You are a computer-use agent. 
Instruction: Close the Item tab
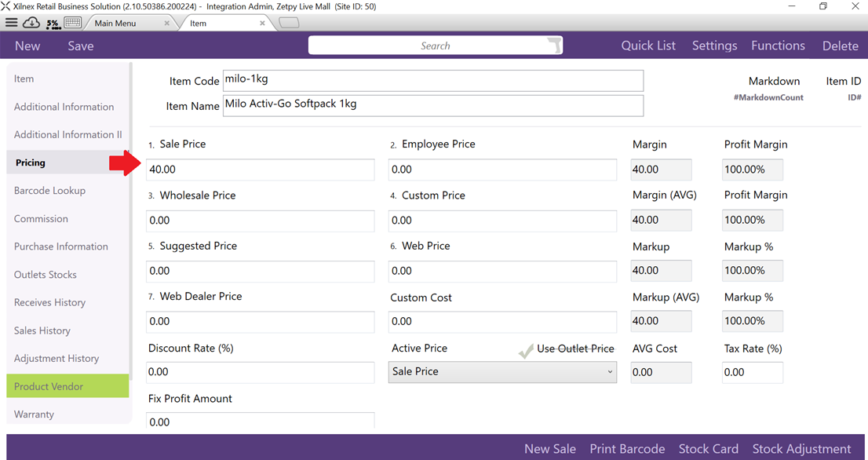[x=262, y=24]
